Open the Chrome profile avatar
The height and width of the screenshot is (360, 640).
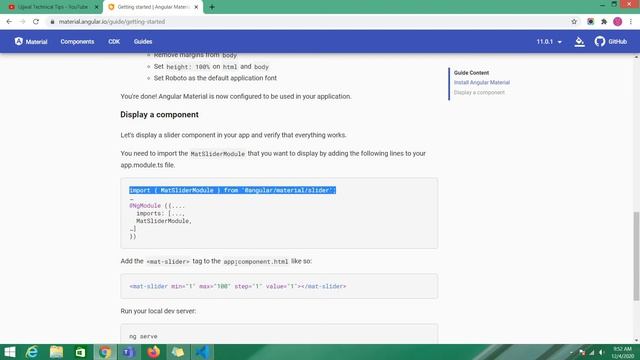tap(618, 22)
